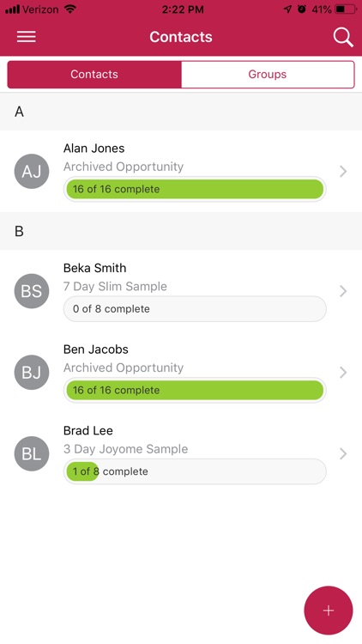Tap the section header letter B
This screenshot has height=644, width=362.
tap(19, 232)
